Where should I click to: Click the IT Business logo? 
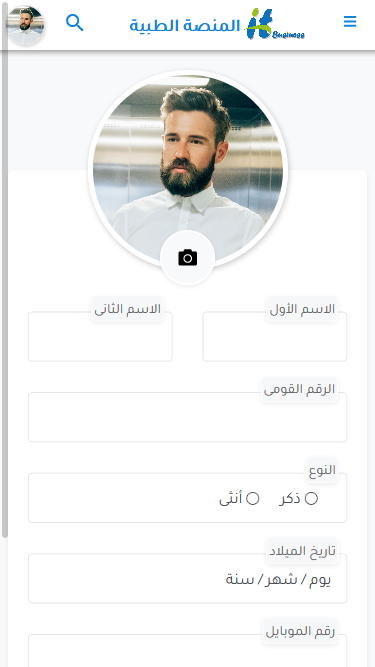pos(276,24)
